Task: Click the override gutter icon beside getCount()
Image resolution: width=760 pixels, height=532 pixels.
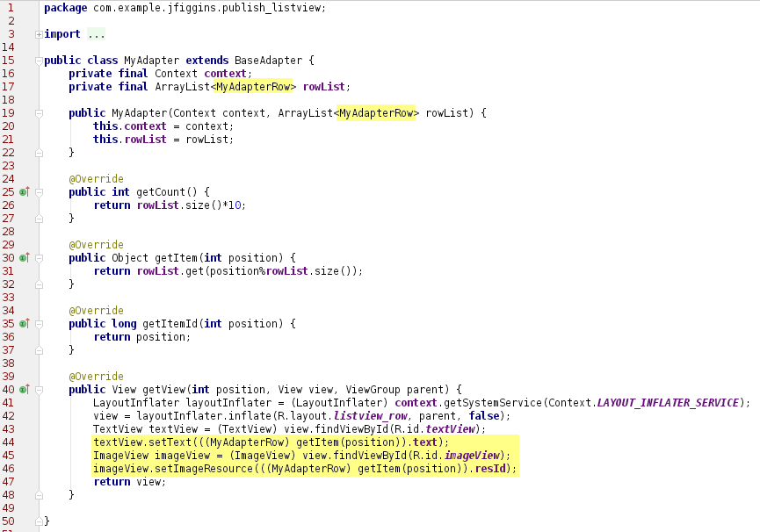Action: click(x=25, y=191)
